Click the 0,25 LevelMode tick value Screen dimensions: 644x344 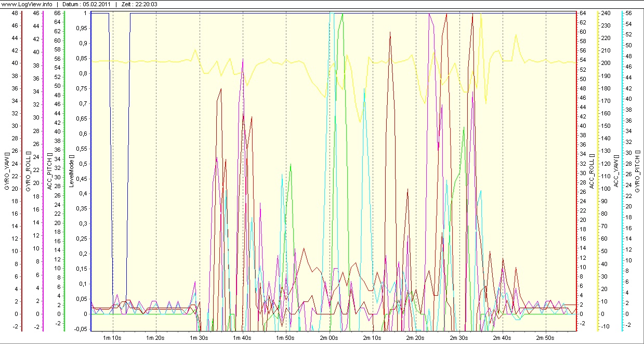(83, 239)
